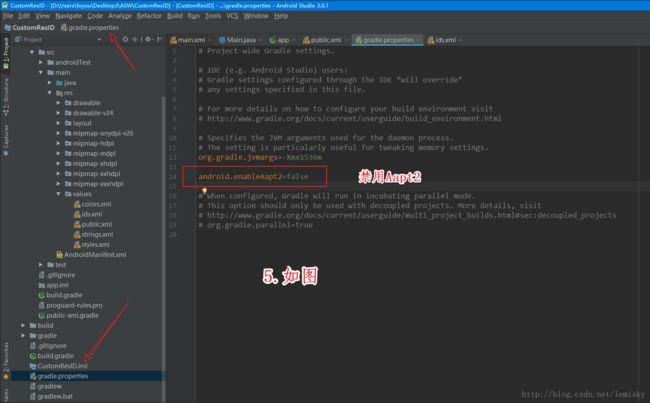
Task: Open the Tools menu
Action: [x=213, y=16]
